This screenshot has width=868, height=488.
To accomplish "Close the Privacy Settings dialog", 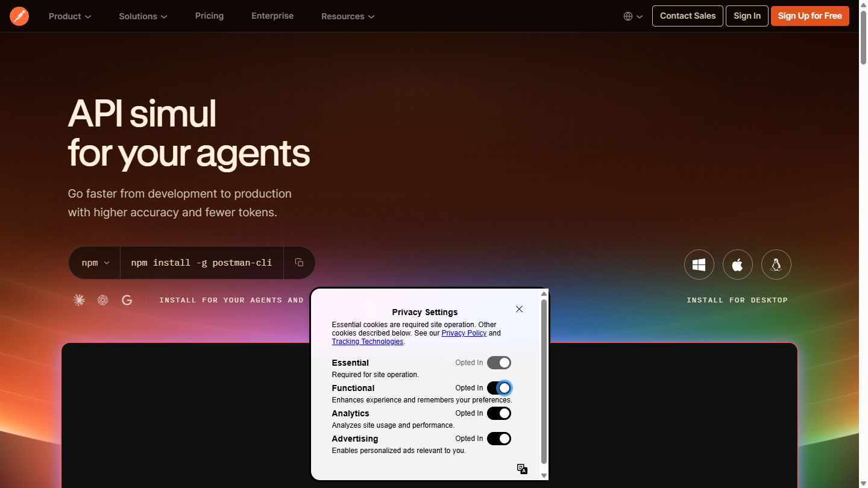I will point(519,309).
